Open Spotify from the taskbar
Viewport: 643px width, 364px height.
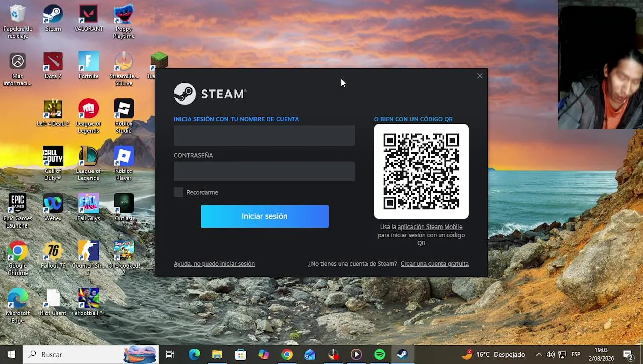(x=380, y=354)
